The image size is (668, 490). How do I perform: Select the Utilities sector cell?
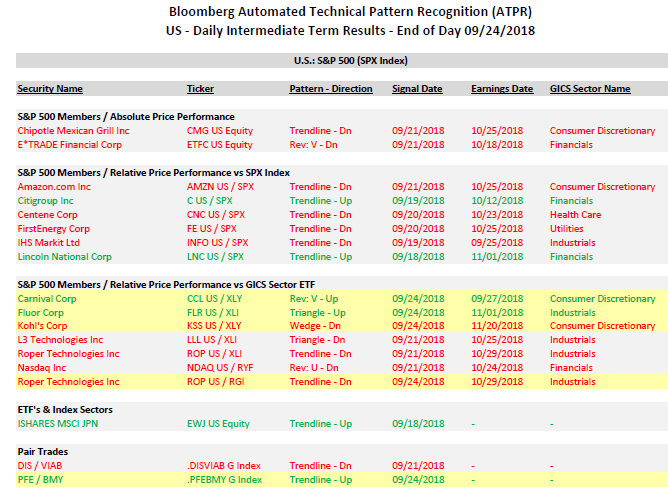point(568,229)
